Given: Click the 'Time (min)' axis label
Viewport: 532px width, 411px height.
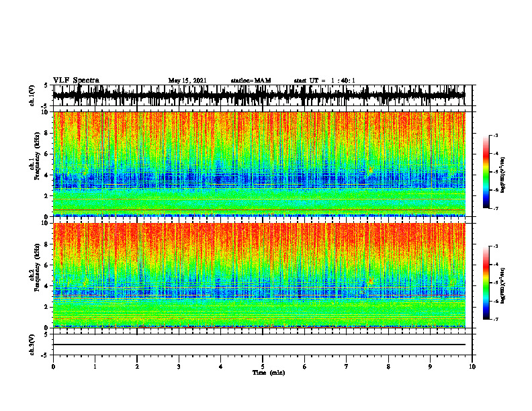Looking at the screenshot, I should pyautogui.click(x=269, y=373).
